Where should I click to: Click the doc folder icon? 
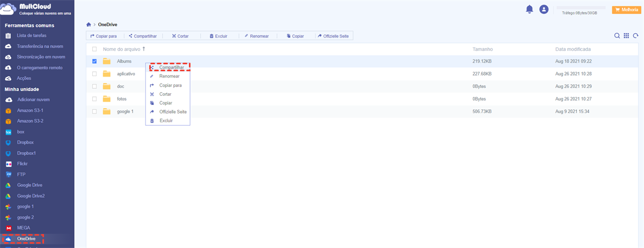(x=106, y=86)
